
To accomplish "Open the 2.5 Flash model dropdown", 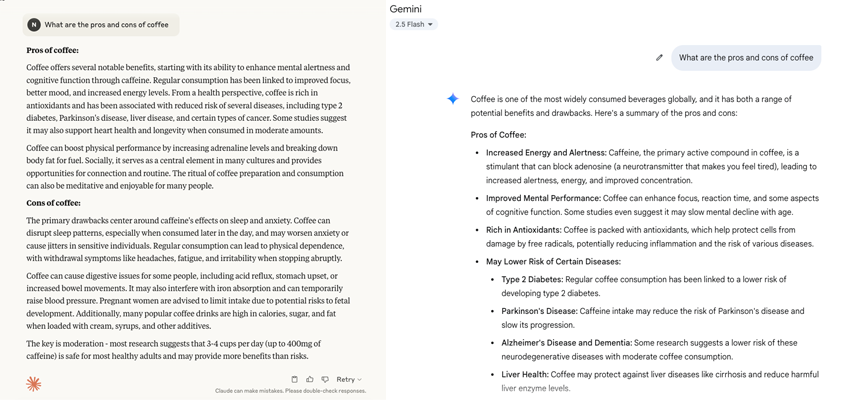I will tap(414, 25).
